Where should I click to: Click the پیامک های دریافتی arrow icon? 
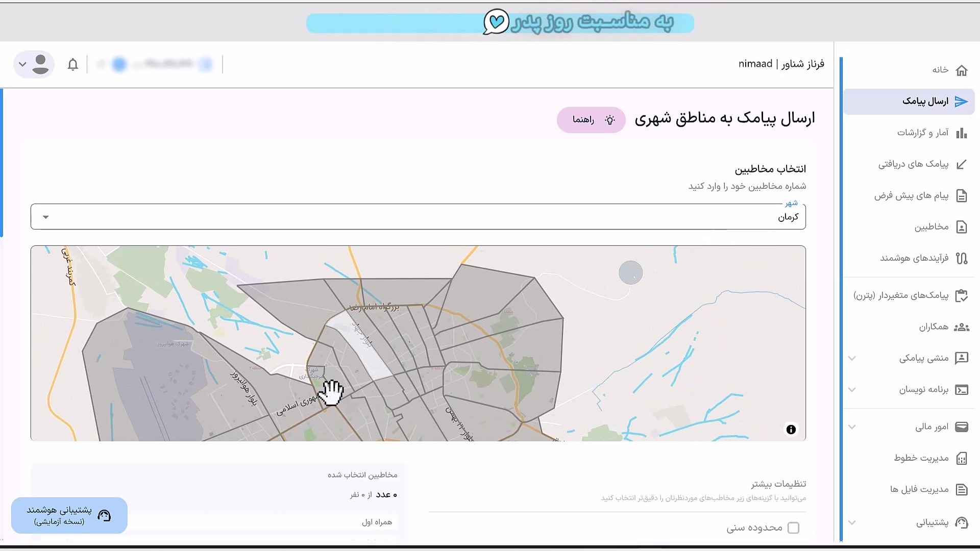(x=961, y=164)
